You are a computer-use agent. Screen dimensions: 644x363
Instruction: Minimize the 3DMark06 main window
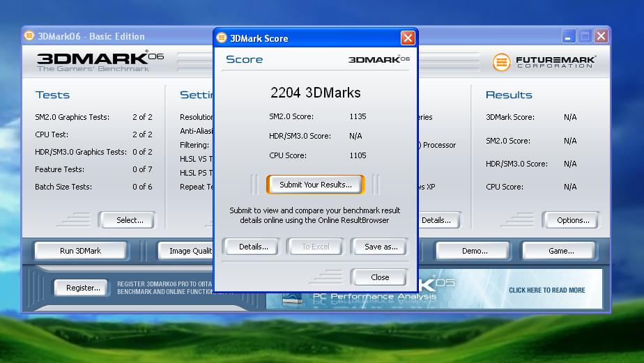pyautogui.click(x=569, y=36)
